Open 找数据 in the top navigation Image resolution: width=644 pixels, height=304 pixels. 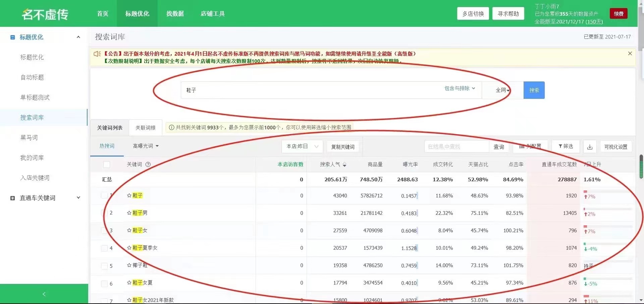[x=175, y=13]
